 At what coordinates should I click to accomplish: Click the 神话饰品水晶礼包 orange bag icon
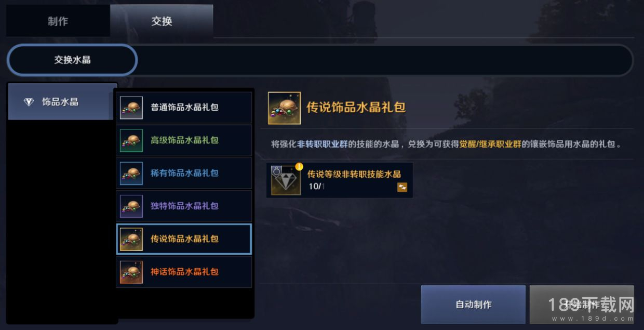point(131,272)
